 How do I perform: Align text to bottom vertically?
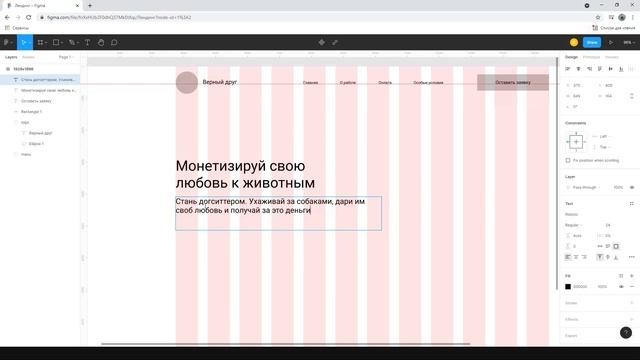click(x=616, y=257)
